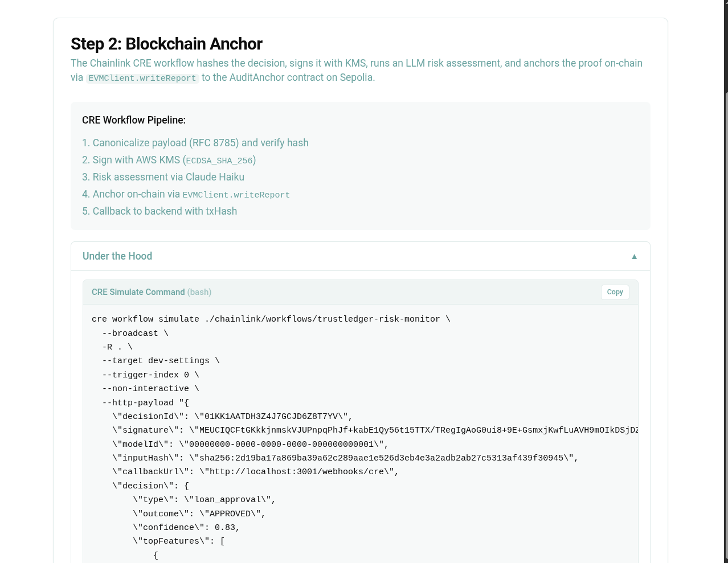Screen dimensions: 728x563
Task: Click the Step 2: Blockchain Anchor heading
Action: pos(166,44)
